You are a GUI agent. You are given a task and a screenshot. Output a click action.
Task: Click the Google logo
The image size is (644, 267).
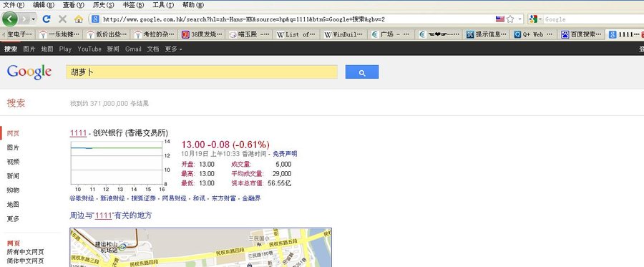29,72
